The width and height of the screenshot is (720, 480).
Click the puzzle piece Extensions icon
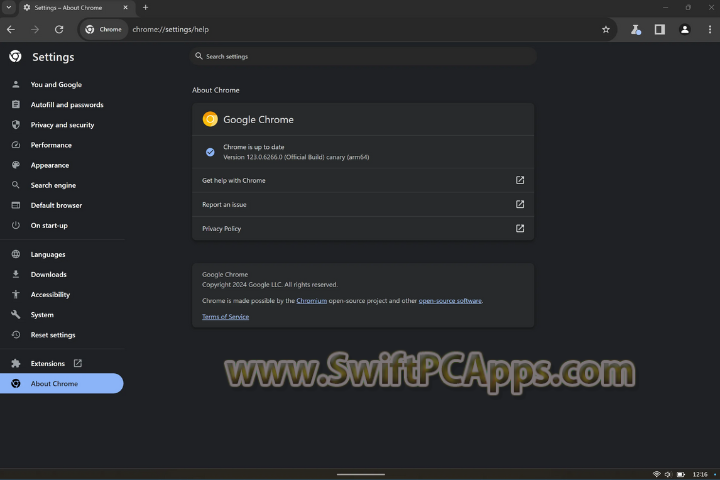[16, 363]
